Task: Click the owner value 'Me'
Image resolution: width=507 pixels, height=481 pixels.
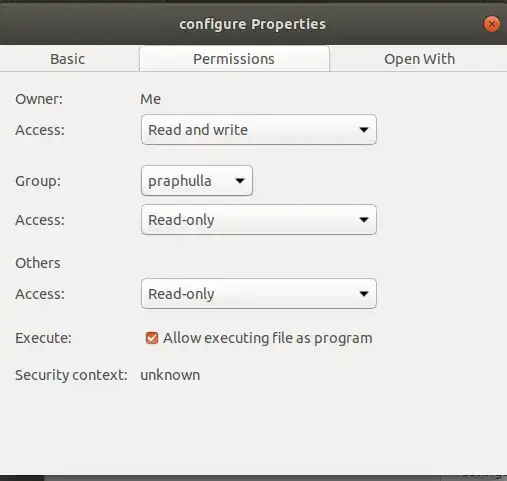Action: [x=150, y=99]
